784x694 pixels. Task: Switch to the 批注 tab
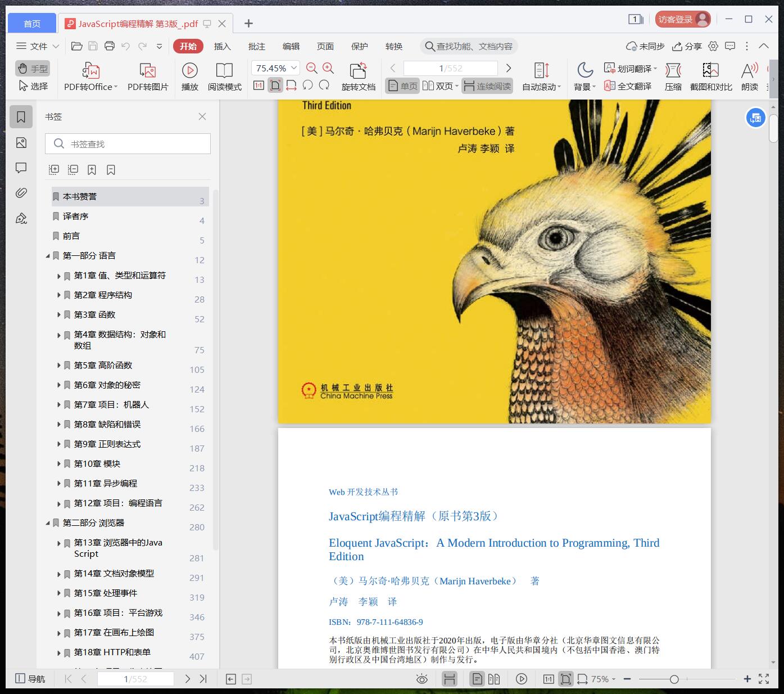[257, 46]
